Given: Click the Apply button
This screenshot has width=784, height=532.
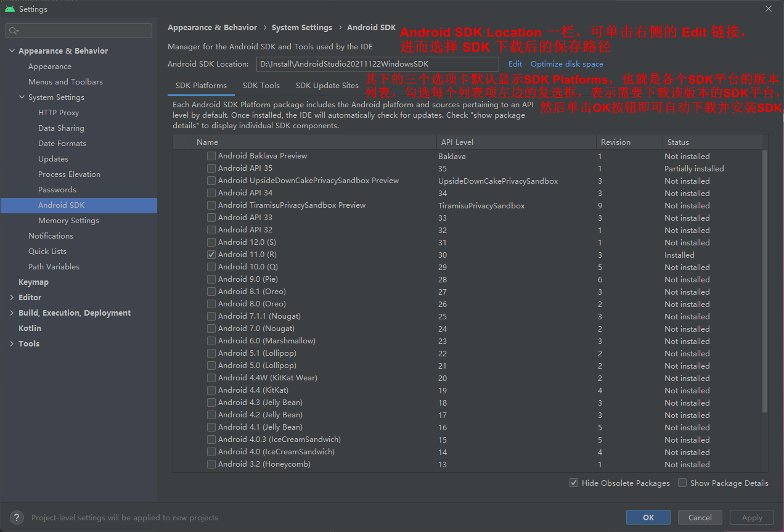Looking at the screenshot, I should pyautogui.click(x=752, y=518).
